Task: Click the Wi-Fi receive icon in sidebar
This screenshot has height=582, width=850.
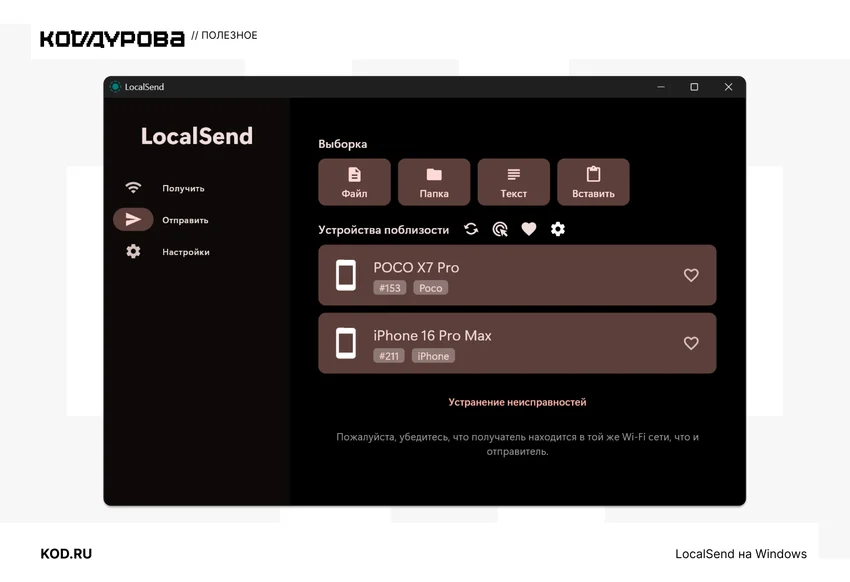Action: click(x=133, y=187)
